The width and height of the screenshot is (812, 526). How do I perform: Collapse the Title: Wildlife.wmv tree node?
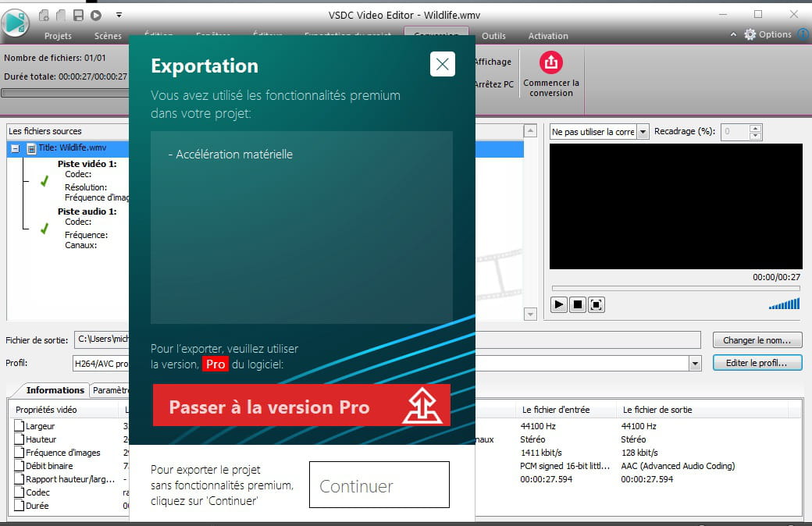[16, 148]
